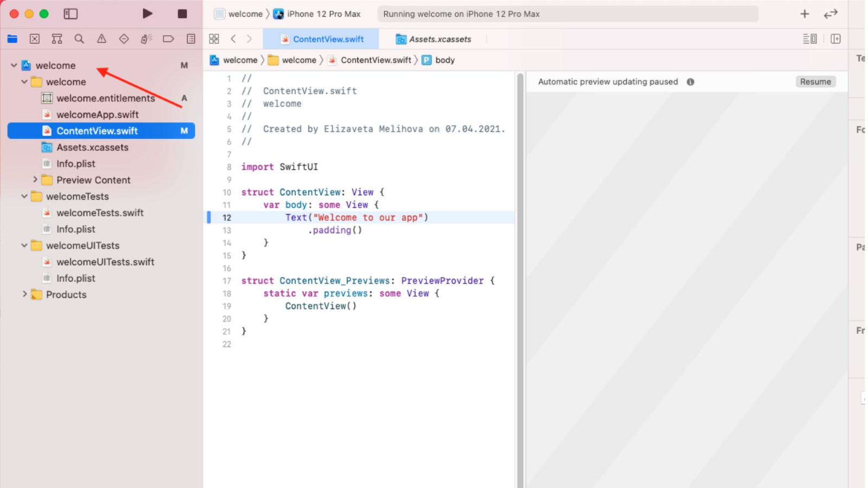The height and width of the screenshot is (488, 868).
Task: Open the Test navigator
Action: pos(124,38)
